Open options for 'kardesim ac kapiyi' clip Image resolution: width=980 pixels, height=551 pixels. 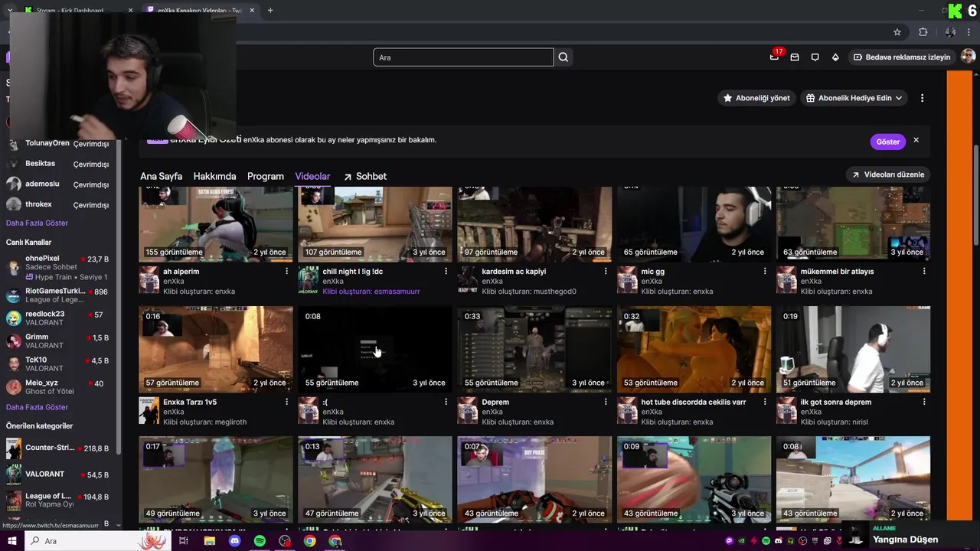click(606, 271)
